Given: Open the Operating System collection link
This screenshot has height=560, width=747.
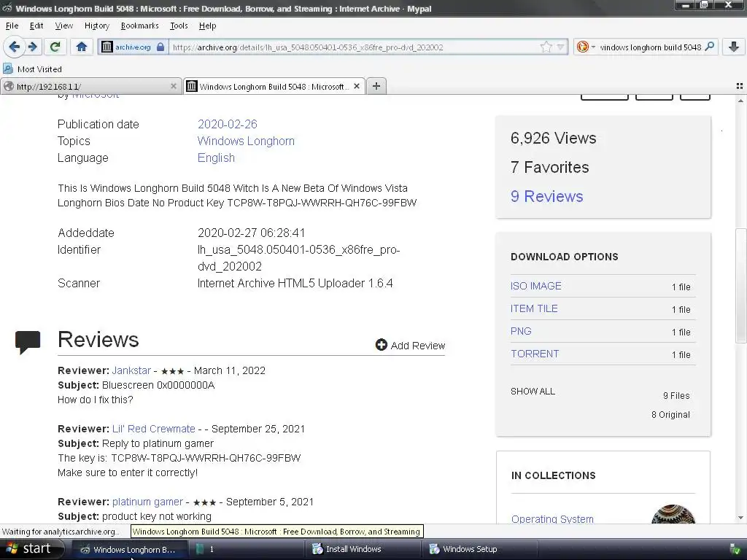Looking at the screenshot, I should click(x=552, y=519).
